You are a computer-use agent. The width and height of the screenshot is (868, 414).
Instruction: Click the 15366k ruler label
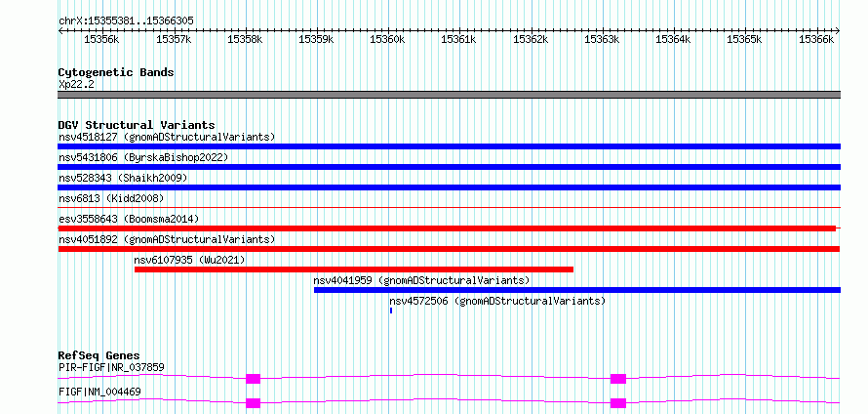(816, 39)
